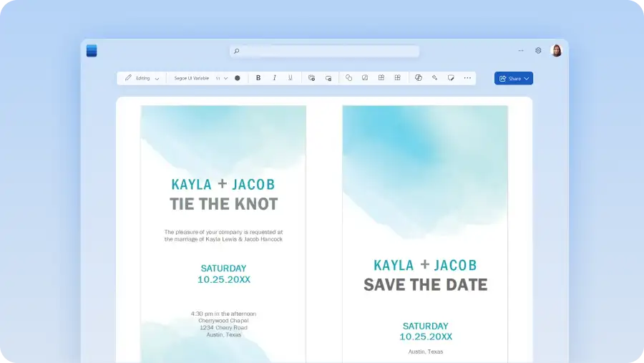Click the search box in title bar
Screen dimensions: 644x363
(324, 51)
